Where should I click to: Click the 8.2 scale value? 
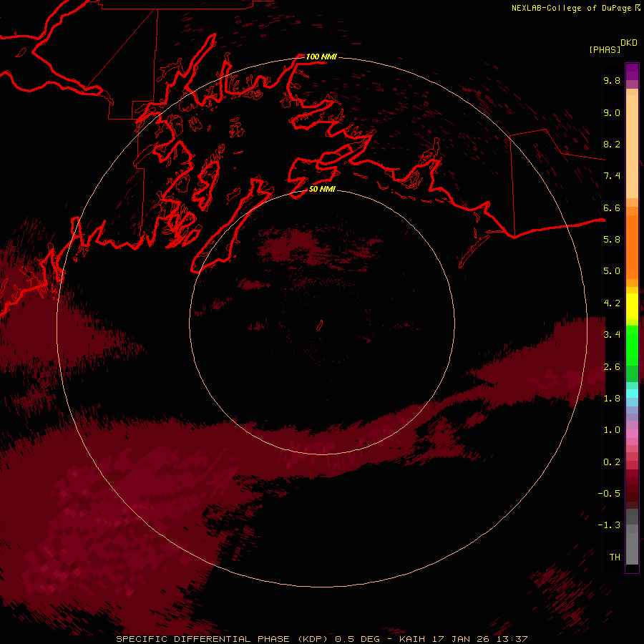click(x=612, y=144)
